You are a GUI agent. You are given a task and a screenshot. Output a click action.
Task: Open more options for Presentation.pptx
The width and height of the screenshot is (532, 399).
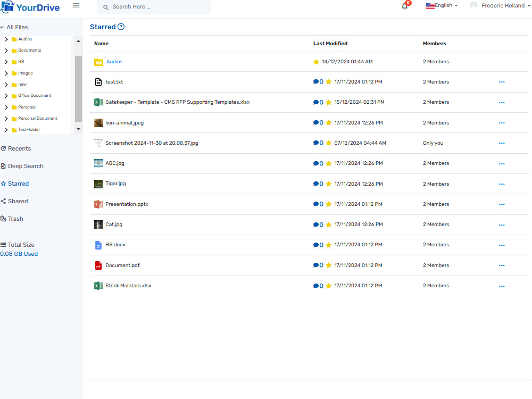click(x=502, y=204)
